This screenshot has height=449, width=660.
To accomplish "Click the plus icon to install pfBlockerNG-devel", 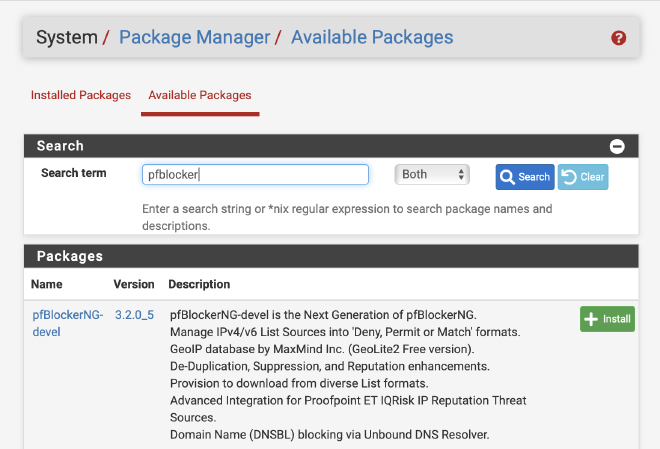I will click(591, 319).
